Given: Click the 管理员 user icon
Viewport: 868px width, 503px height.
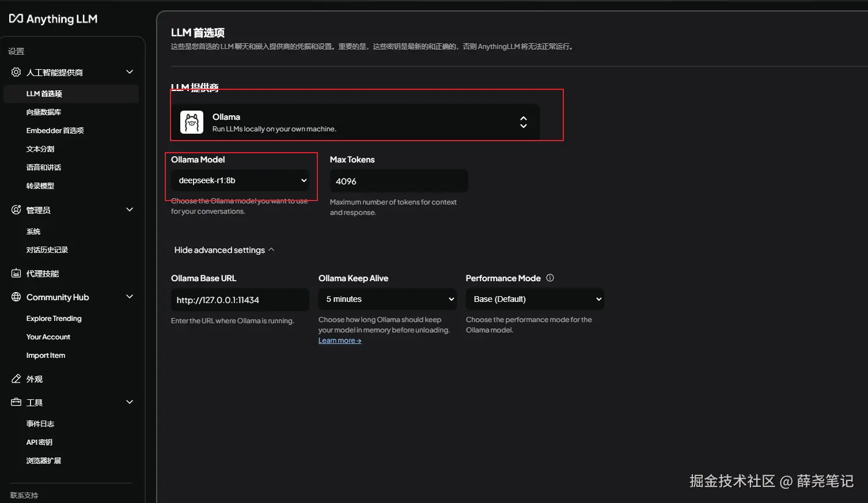Looking at the screenshot, I should 16,210.
